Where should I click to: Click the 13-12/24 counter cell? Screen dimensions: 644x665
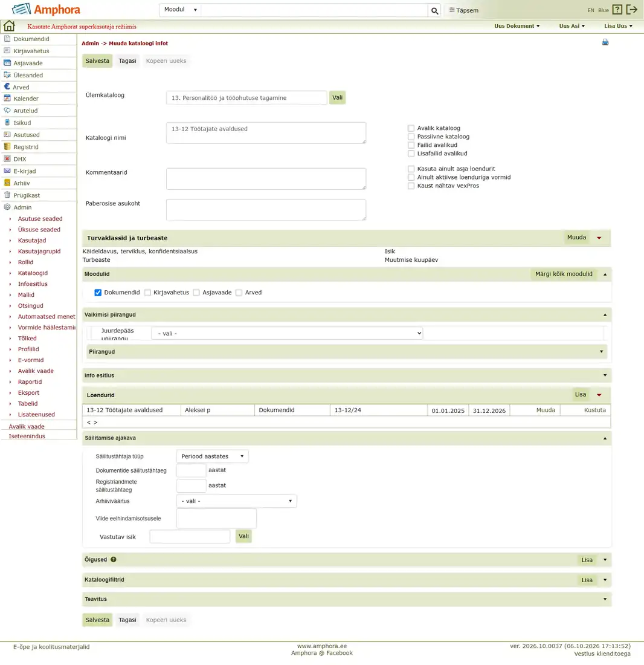(x=378, y=410)
